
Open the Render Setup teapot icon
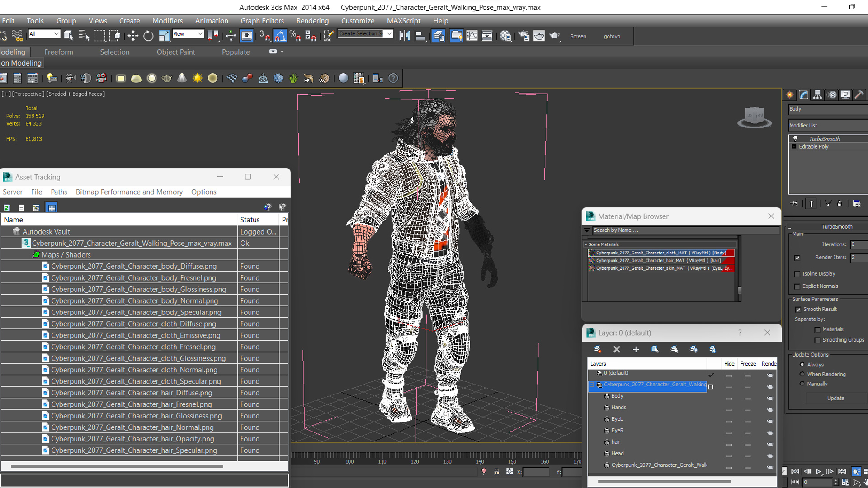click(x=524, y=36)
